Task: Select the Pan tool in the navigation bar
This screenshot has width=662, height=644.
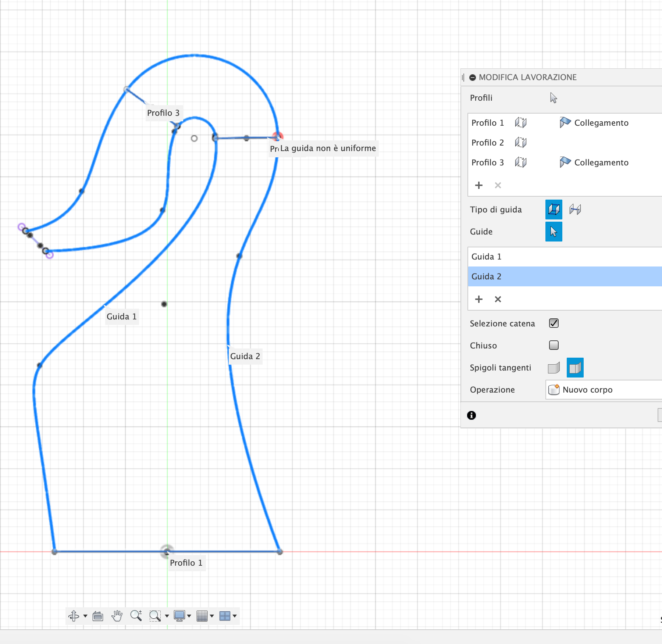Action: 117,616
